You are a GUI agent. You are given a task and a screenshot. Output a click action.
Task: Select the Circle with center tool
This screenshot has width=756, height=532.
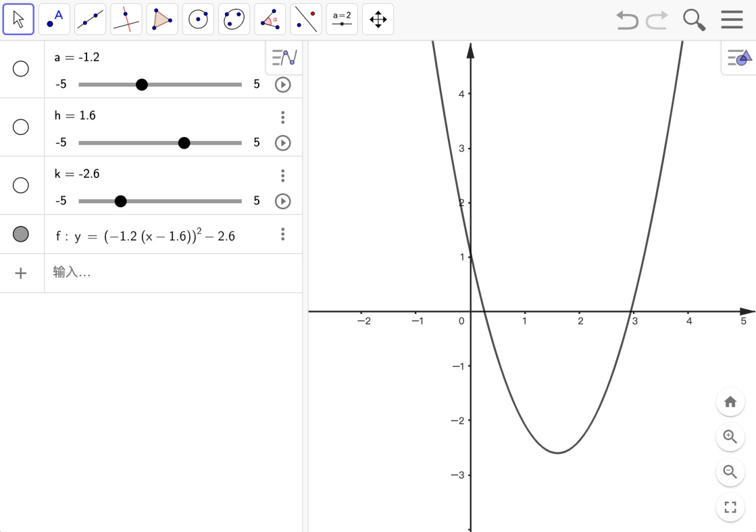tap(198, 20)
